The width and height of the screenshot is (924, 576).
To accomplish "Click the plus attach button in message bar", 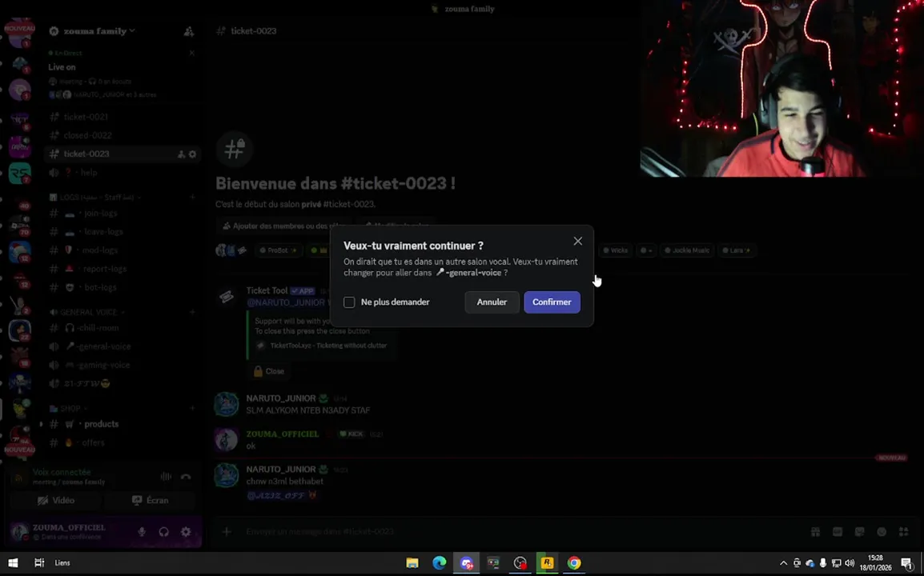I will pos(227,532).
